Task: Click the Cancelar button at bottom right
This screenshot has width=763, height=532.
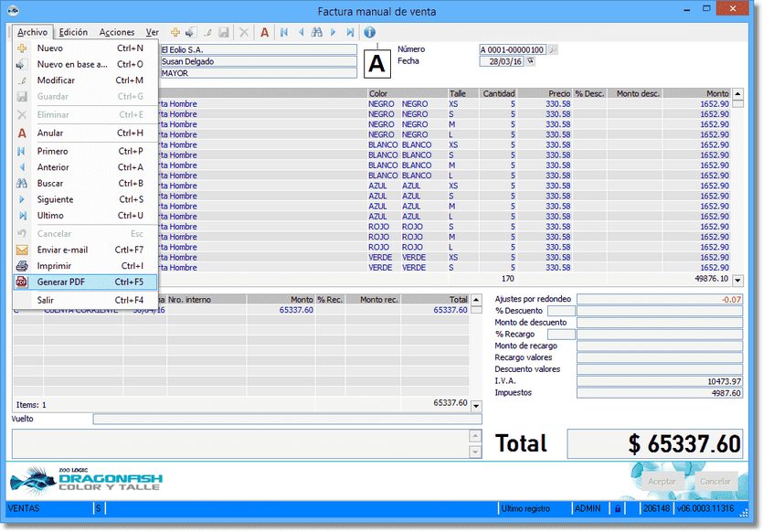Action: tap(715, 482)
